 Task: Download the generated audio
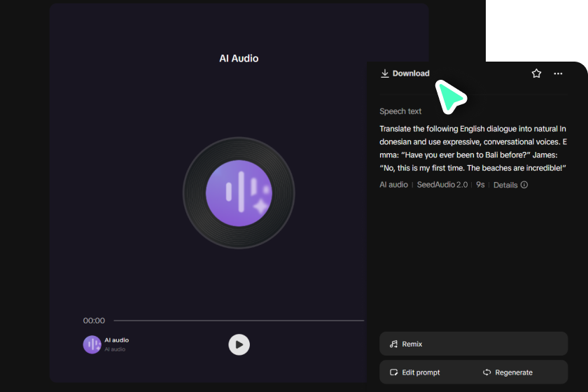(405, 73)
